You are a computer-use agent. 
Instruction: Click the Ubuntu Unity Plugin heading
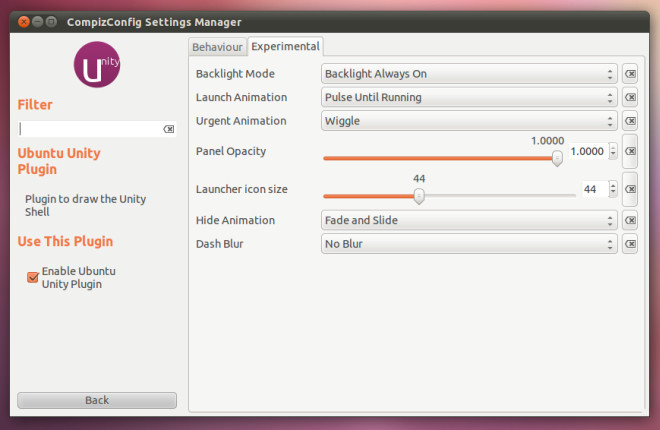(59, 161)
